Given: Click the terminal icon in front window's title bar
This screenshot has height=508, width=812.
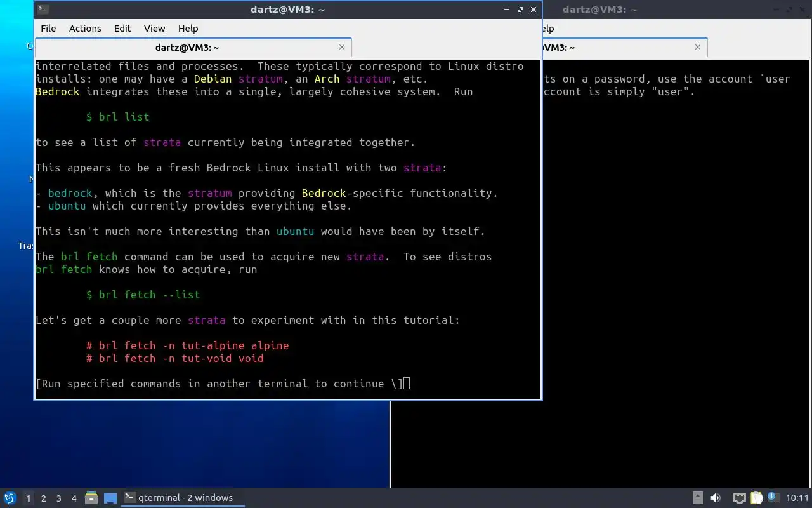Looking at the screenshot, I should click(43, 10).
